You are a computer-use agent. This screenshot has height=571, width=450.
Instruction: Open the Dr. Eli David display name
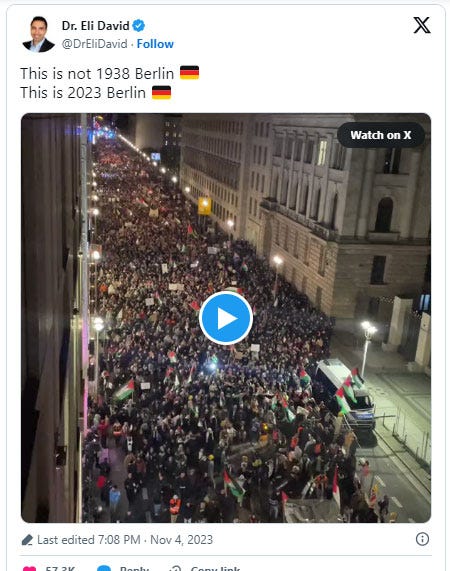coord(95,25)
